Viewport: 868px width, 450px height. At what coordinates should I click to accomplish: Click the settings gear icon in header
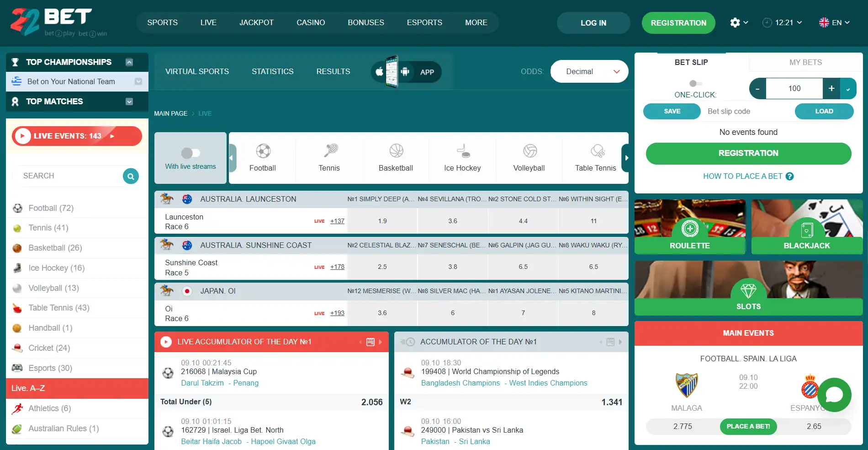(x=735, y=22)
